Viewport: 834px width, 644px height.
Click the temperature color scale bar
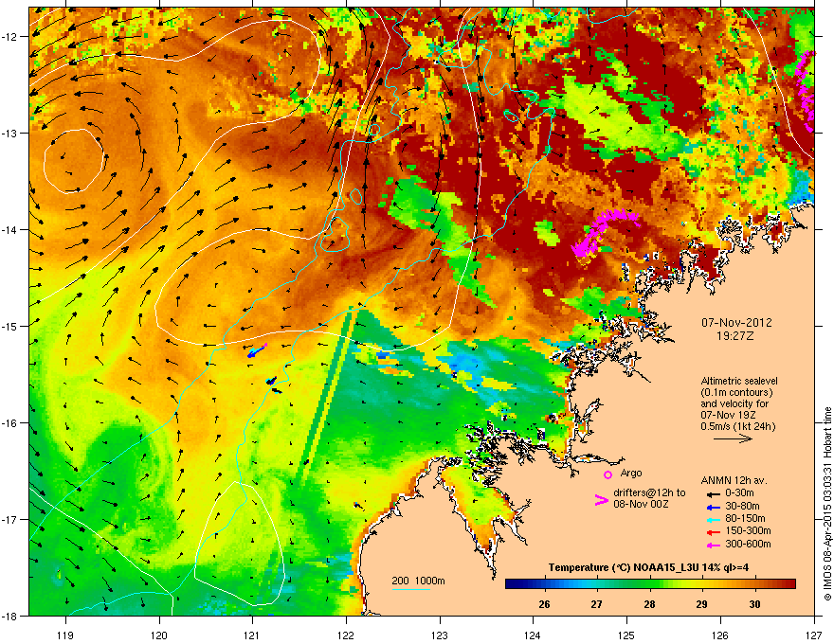coord(650,584)
